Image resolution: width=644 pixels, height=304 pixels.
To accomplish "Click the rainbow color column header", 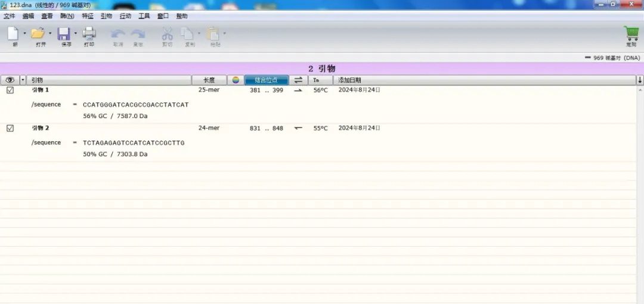I will pyautogui.click(x=236, y=80).
